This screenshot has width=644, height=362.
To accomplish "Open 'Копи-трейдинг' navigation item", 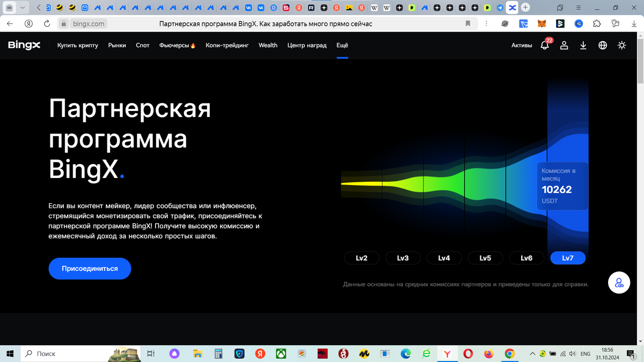I will (x=227, y=46).
